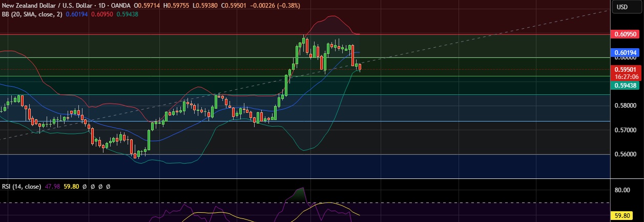The width and height of the screenshot is (644, 222).
Task: Click the 0.58000 price scale value
Action: pos(625,106)
